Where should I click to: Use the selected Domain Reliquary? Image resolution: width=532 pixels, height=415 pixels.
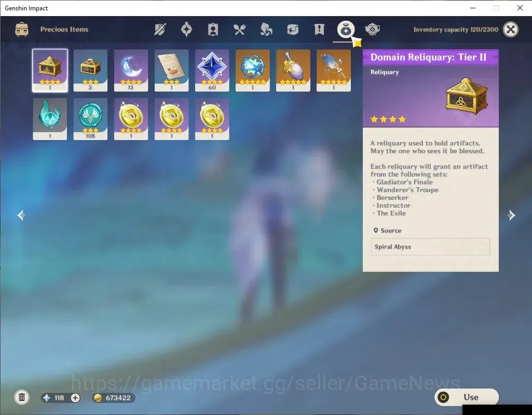click(x=467, y=397)
